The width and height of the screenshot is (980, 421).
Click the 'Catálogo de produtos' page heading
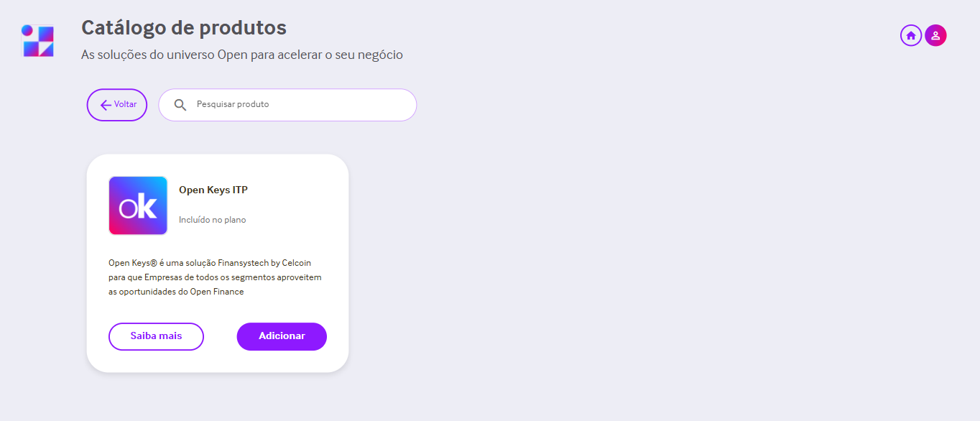point(184,28)
